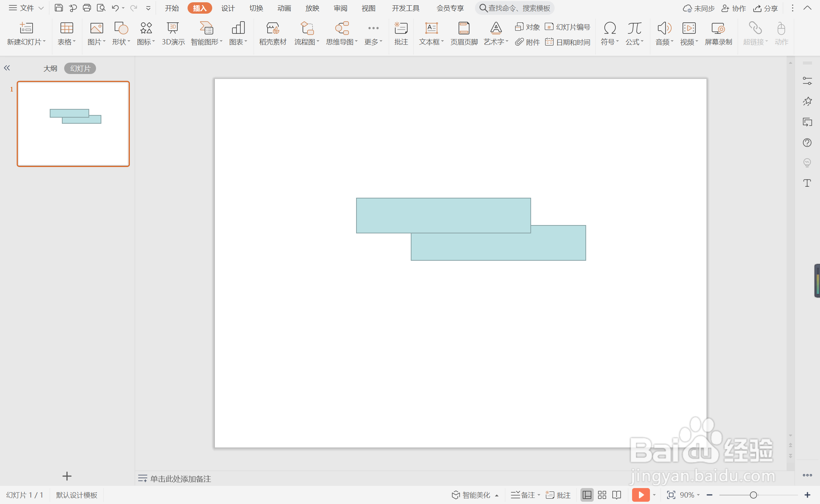Select slide 1 thumbnail
This screenshot has width=820, height=504.
pyautogui.click(x=73, y=124)
